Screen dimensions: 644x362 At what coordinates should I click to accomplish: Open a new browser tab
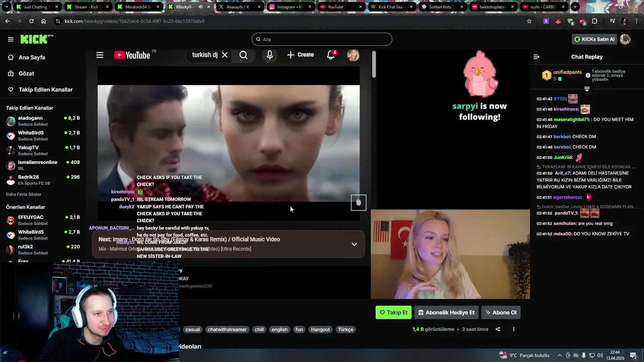pyautogui.click(x=575, y=7)
